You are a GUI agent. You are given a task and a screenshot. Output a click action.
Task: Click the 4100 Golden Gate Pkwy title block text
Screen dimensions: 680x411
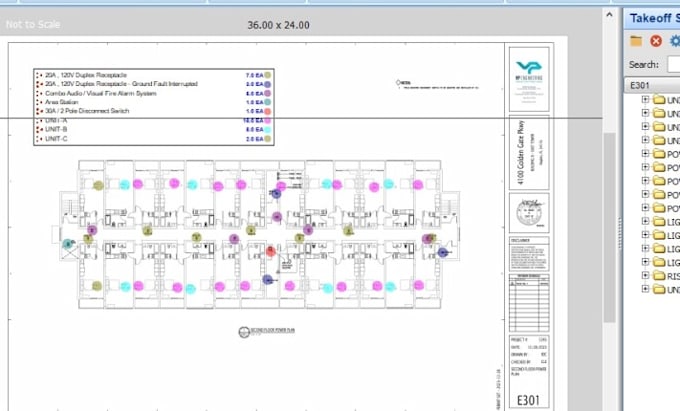pyautogui.click(x=521, y=152)
